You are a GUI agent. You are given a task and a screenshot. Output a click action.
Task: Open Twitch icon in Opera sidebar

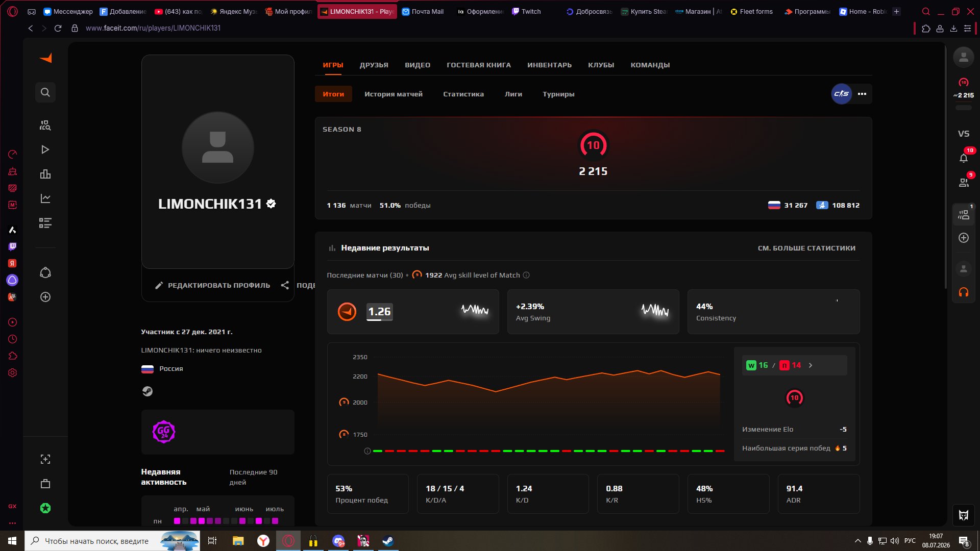12,246
